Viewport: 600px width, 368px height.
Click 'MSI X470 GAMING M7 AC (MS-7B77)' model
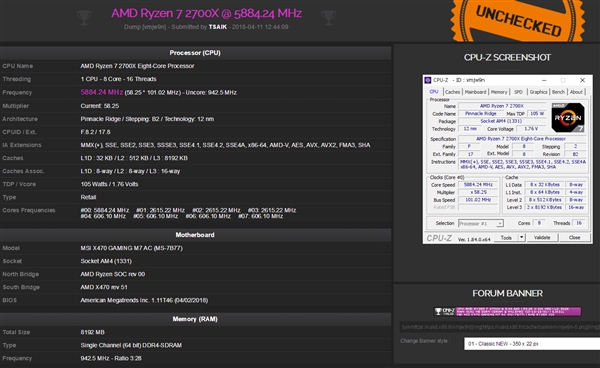click(x=132, y=248)
